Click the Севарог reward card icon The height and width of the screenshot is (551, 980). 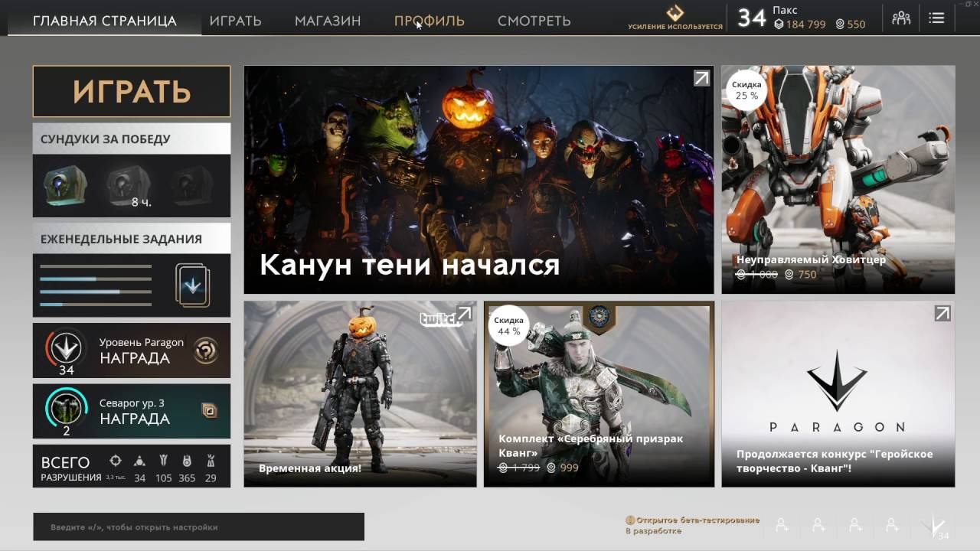[209, 411]
